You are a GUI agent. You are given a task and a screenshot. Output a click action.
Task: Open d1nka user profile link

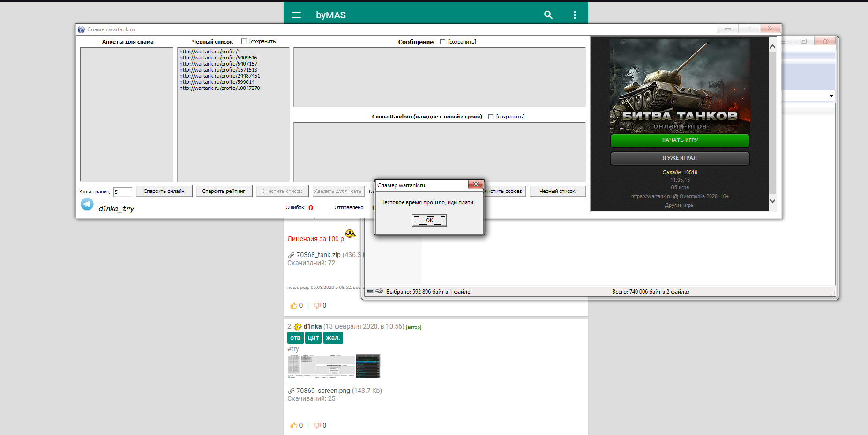(312, 326)
